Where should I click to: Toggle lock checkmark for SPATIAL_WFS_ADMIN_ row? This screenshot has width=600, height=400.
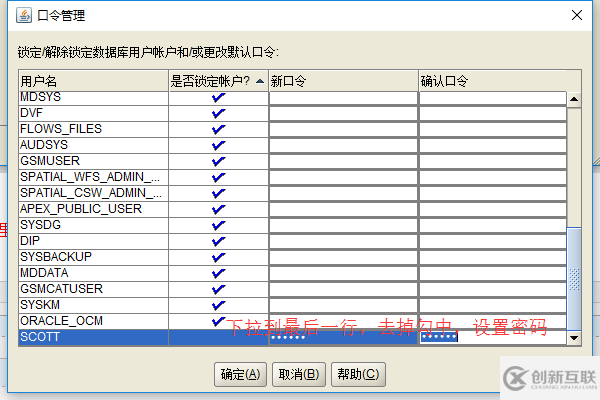click(x=218, y=177)
